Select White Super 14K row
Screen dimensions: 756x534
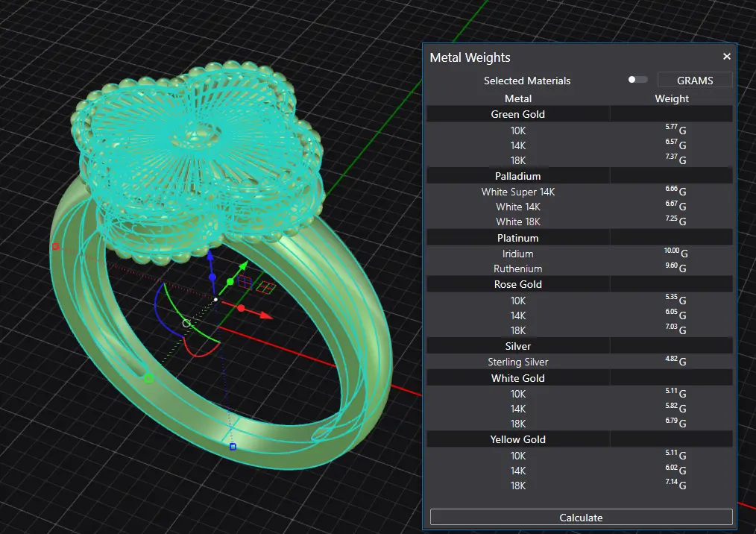coord(579,192)
